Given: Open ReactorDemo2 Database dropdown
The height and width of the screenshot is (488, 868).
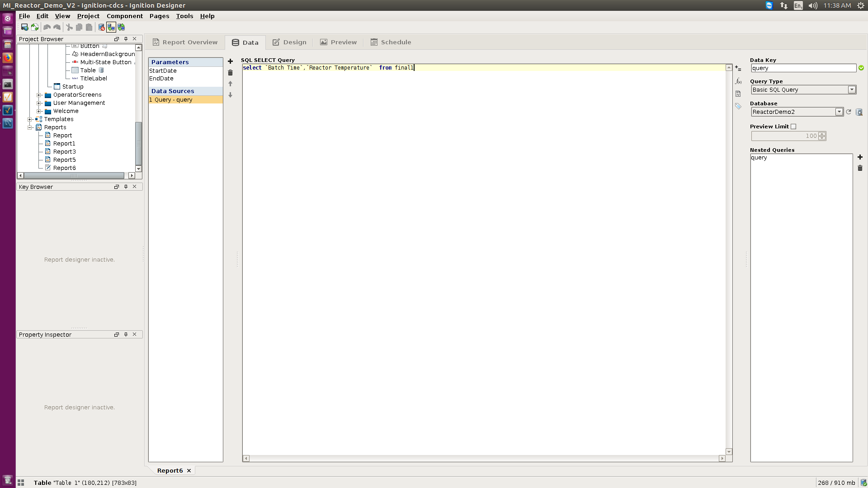Looking at the screenshot, I should 839,112.
